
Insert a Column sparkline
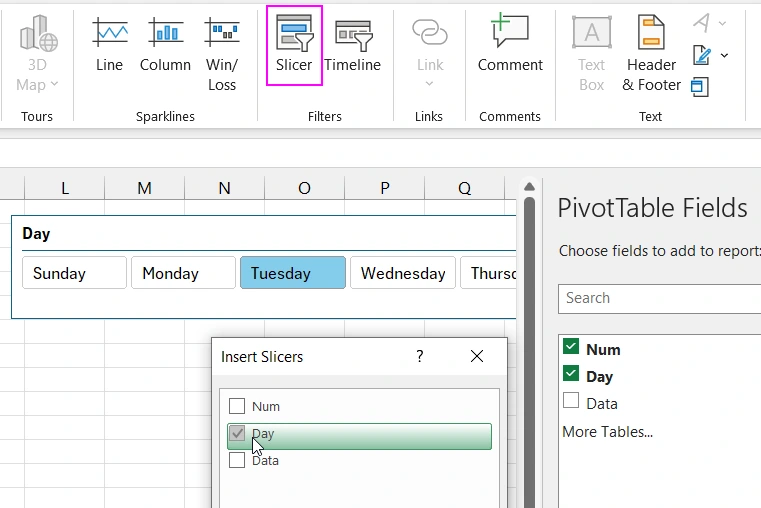(165, 46)
